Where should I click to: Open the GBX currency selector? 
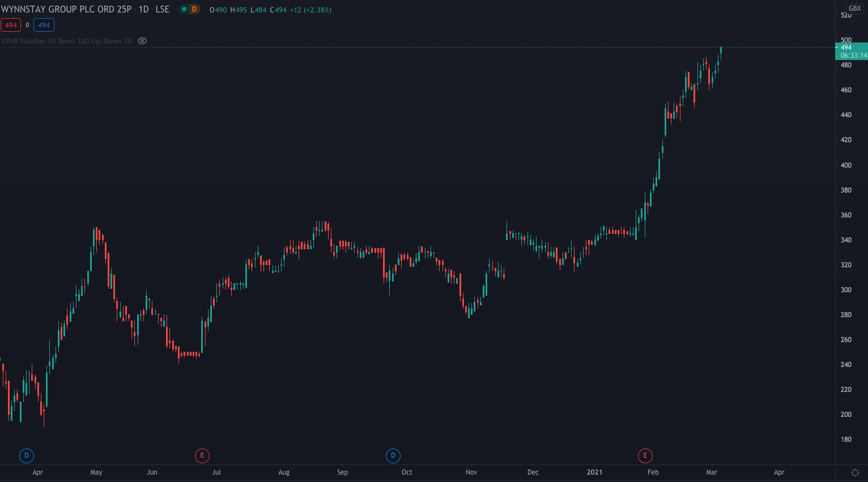pyautogui.click(x=854, y=8)
